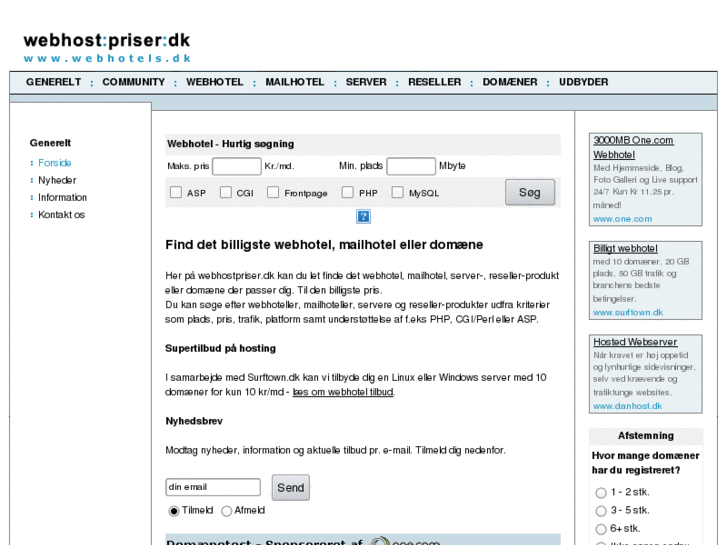The height and width of the screenshot is (545, 727).
Task: Click the Afstemning poll heading
Action: pyautogui.click(x=645, y=436)
